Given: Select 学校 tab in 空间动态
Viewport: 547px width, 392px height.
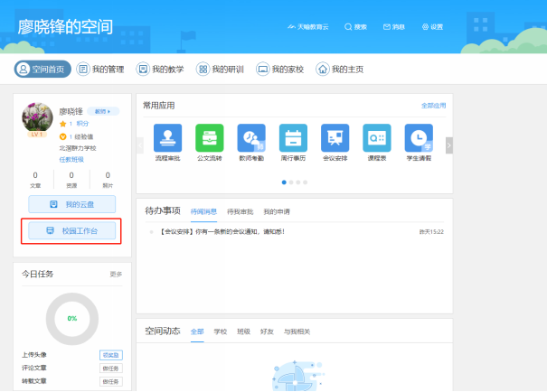Looking at the screenshot, I should (221, 331).
